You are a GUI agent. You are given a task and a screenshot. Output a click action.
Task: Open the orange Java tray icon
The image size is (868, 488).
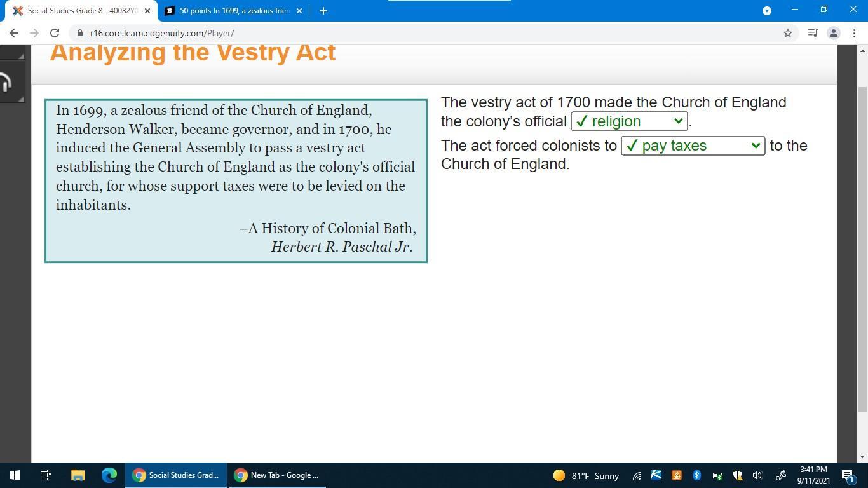pos(676,475)
